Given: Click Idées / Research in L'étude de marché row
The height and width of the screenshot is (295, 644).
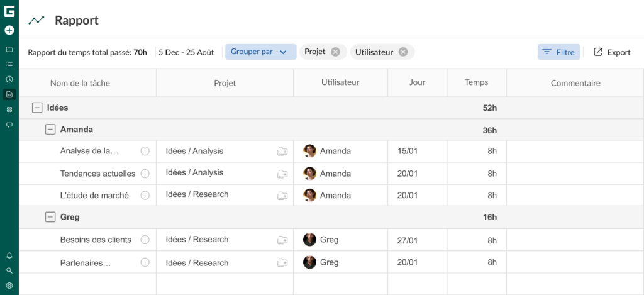Looking at the screenshot, I should (197, 194).
